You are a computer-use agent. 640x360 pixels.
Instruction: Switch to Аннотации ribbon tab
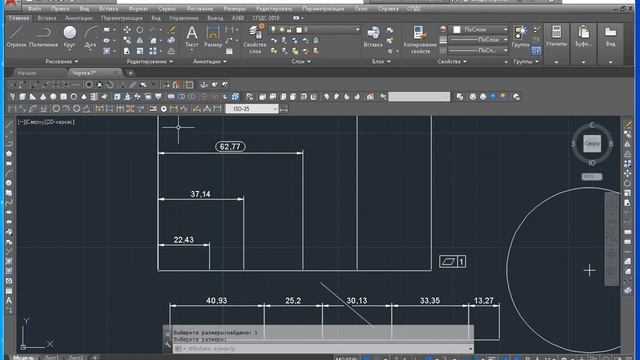79,18
